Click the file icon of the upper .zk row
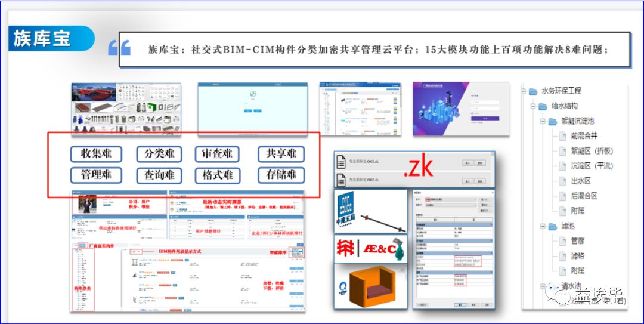 point(341,162)
